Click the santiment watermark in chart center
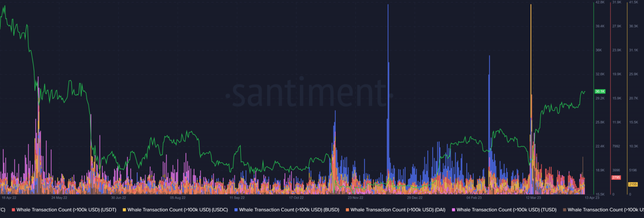644x218 pixels. (x=309, y=93)
